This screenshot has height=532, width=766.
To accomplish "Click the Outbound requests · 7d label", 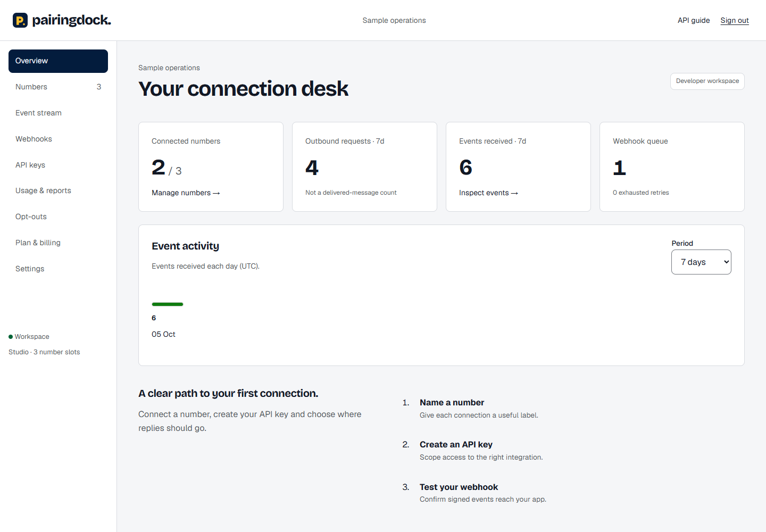I will (345, 141).
